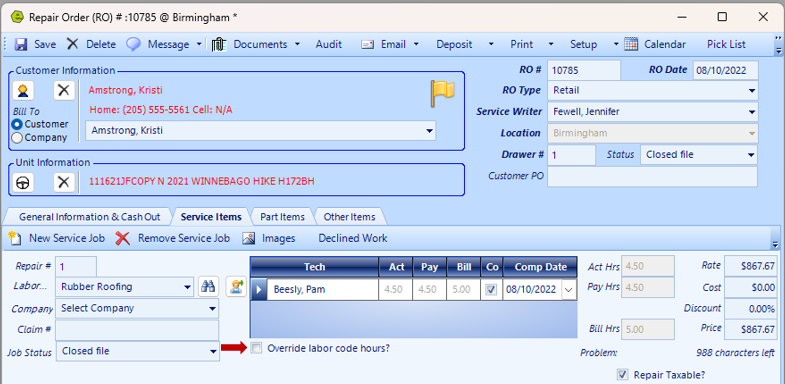Expand the Documents dropdown arrow
The height and width of the screenshot is (384, 785).
click(297, 44)
